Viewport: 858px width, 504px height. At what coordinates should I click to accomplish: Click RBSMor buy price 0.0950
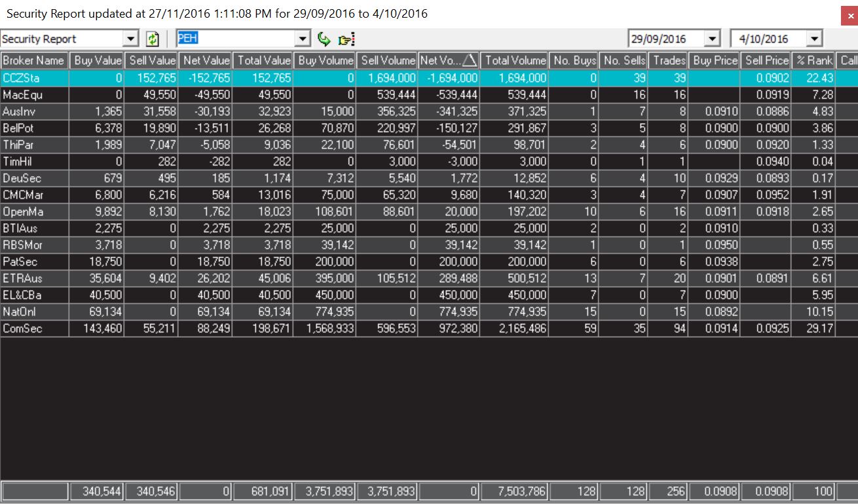pos(722,245)
